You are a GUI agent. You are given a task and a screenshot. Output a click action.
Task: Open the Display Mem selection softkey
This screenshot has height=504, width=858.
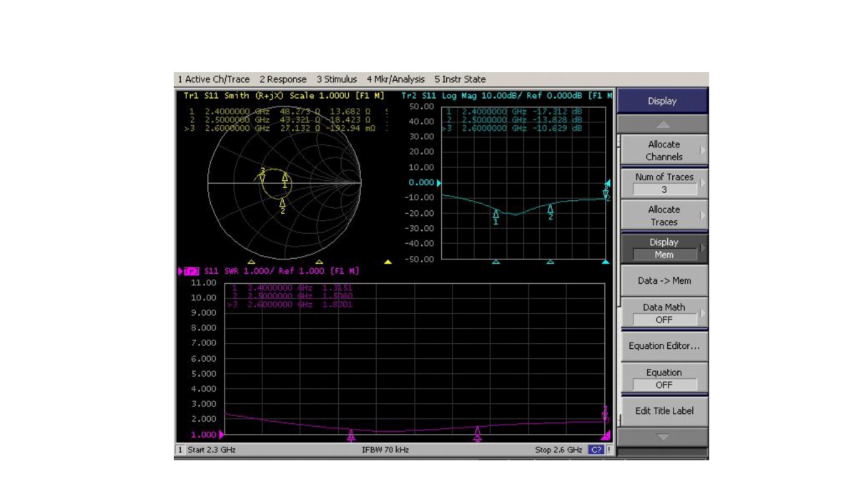tap(664, 248)
